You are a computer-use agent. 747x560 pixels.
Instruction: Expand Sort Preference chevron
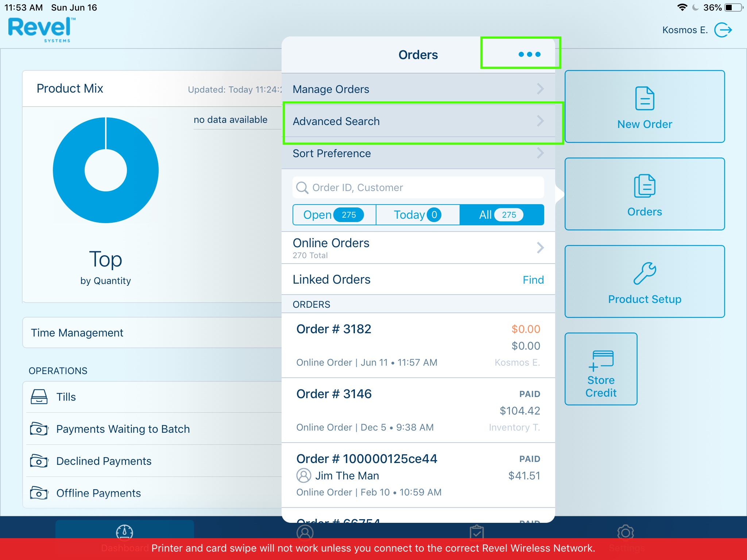point(540,153)
